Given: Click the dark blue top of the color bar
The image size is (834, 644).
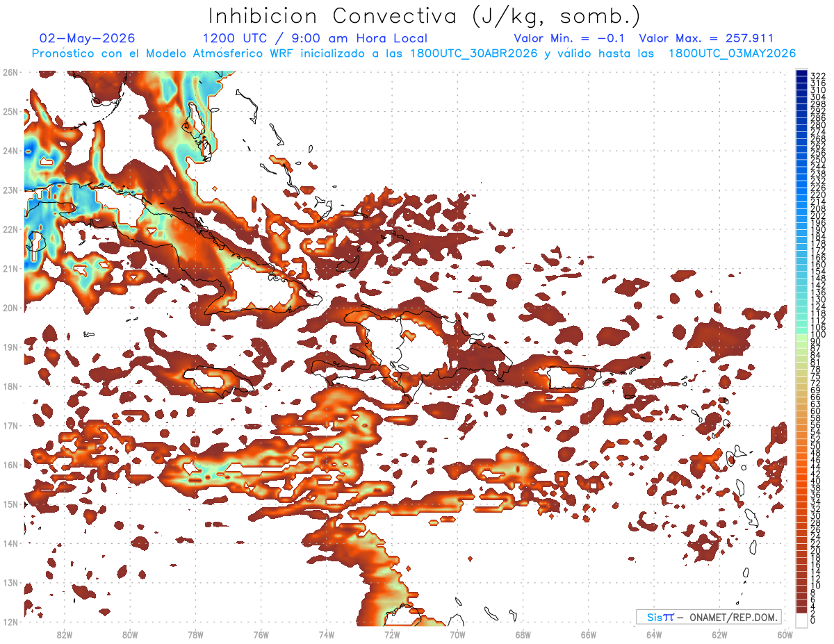Looking at the screenshot, I should coord(802,75).
